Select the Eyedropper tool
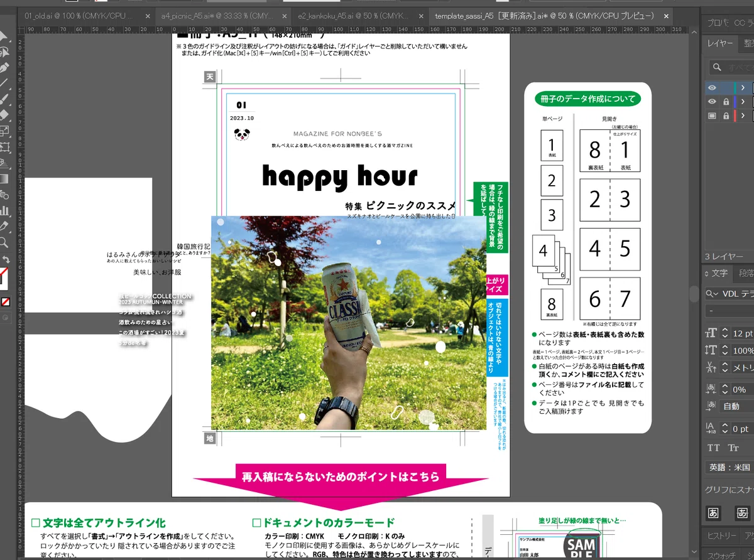Screen dimensions: 754x560 4,227
